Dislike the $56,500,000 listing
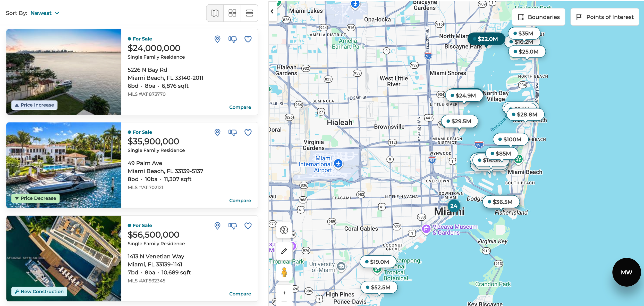Image resolution: width=644 pixels, height=306 pixels. pos(232,226)
